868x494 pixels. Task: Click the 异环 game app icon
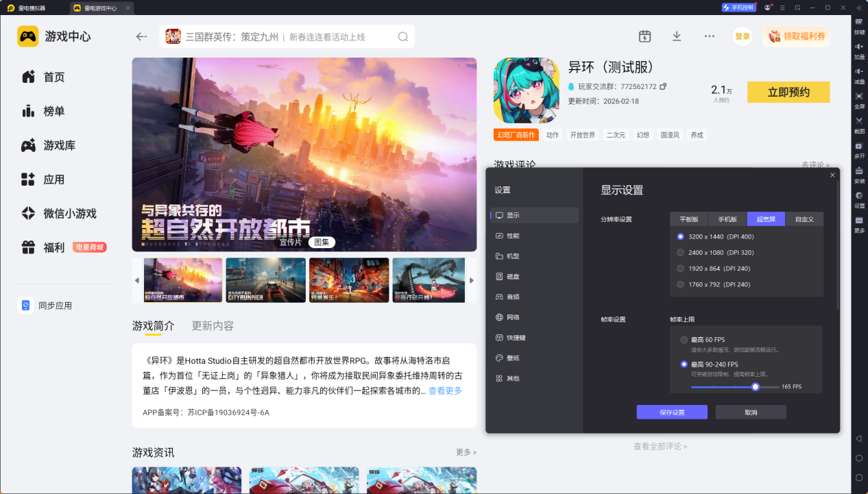point(527,90)
